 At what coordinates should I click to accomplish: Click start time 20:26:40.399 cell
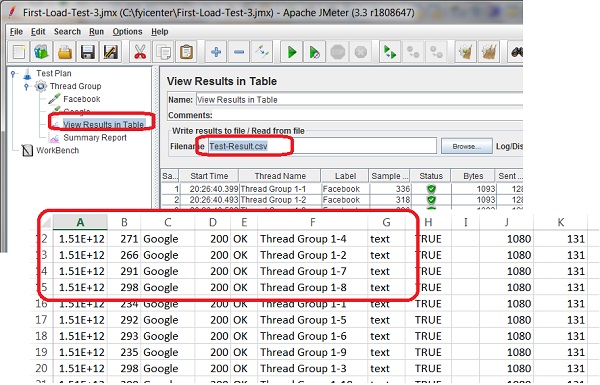pyautogui.click(x=209, y=189)
